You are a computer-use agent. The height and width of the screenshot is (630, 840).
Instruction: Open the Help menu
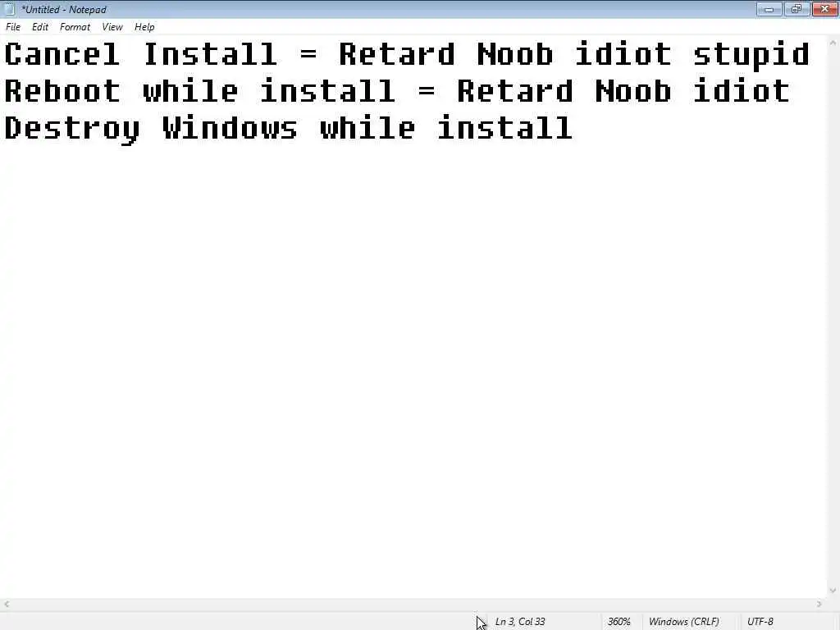coord(144,27)
